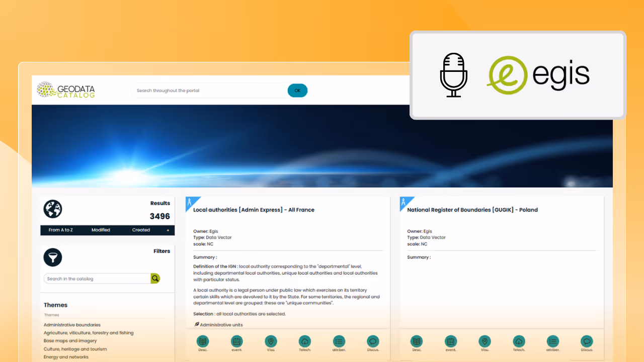644x362 pixels.
Task: Expand the plus option in the sort bar
Action: [168, 230]
